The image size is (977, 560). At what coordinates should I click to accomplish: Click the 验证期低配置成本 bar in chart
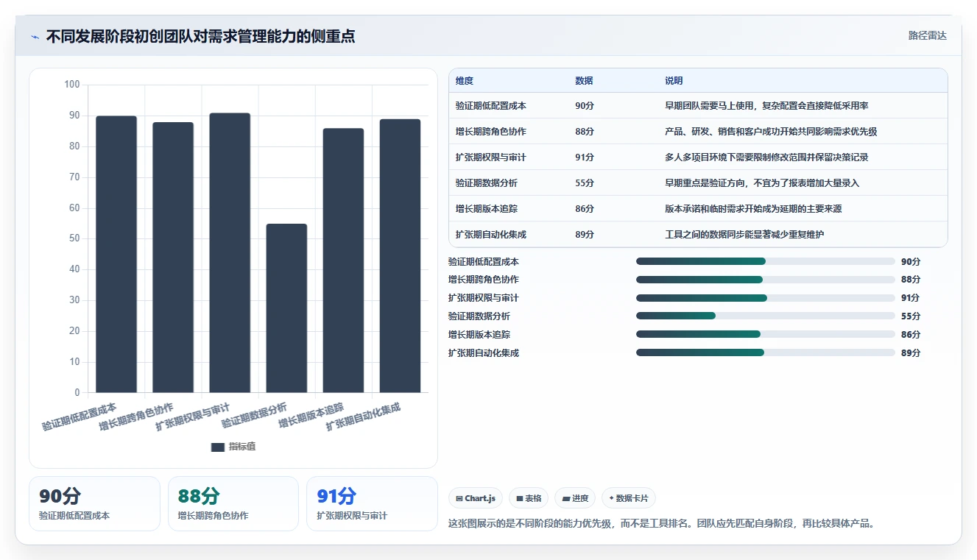point(116,254)
